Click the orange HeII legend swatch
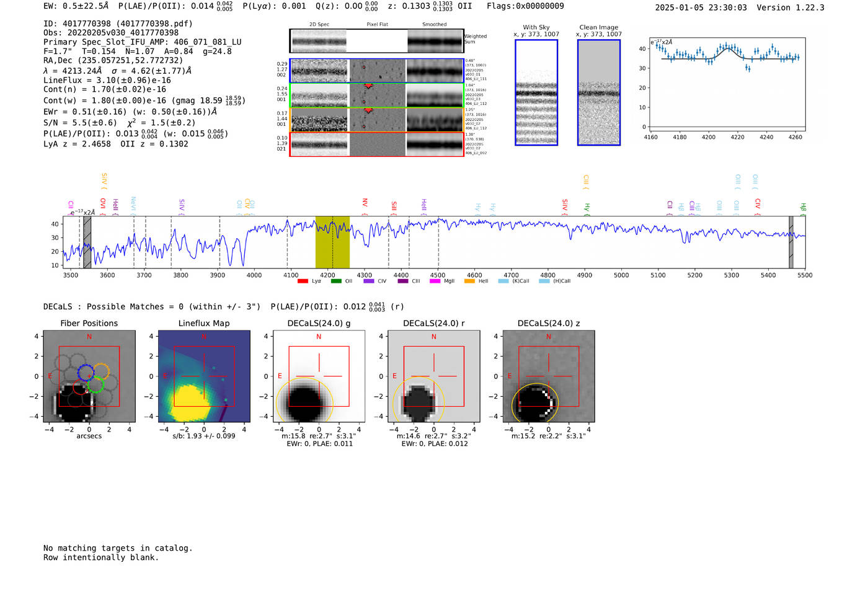Screen dimensions: 868x591 click(469, 281)
